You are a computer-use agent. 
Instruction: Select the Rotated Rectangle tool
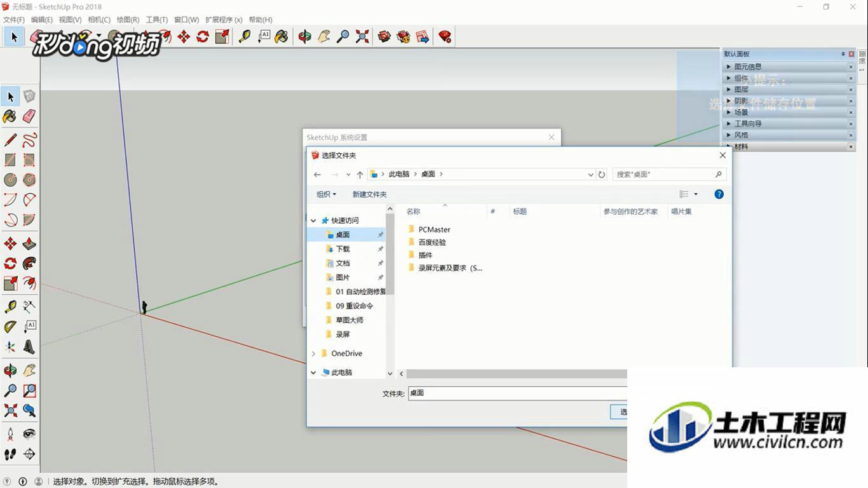29,160
